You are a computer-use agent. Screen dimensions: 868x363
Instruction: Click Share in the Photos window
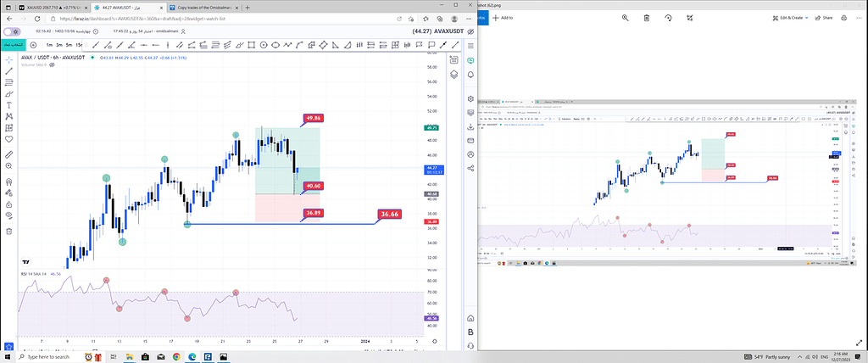tap(823, 18)
